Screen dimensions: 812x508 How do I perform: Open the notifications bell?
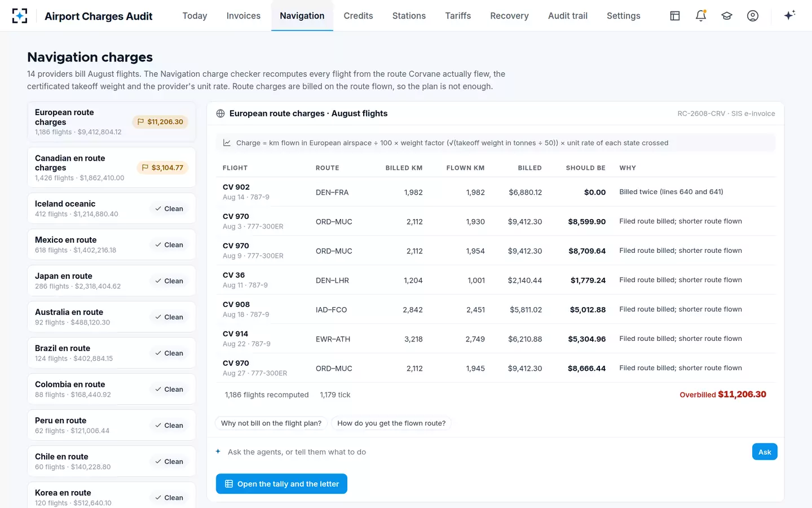(x=701, y=16)
